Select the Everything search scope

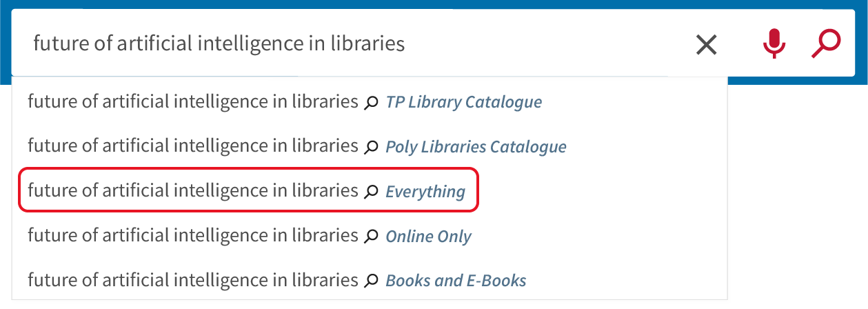tap(425, 192)
